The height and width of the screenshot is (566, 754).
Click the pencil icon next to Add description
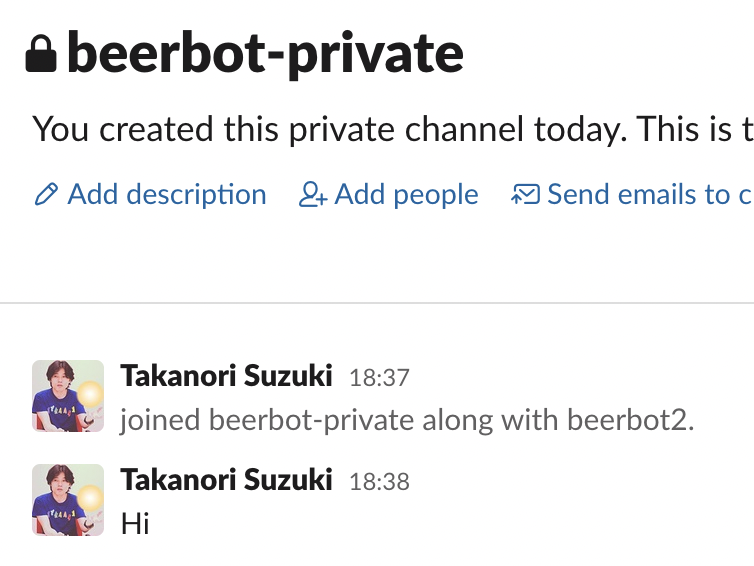tap(45, 194)
